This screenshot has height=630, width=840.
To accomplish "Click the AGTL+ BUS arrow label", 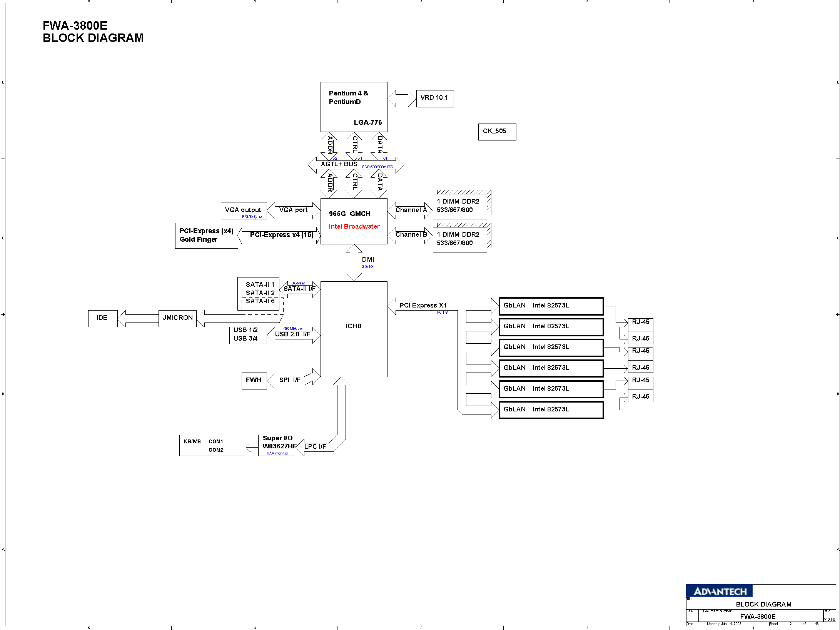I will 339,164.
